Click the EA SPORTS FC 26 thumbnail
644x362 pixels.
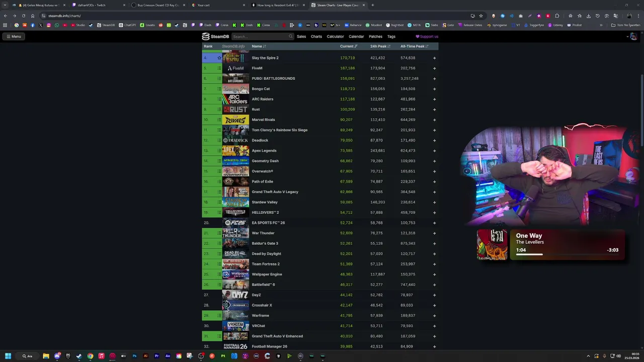tap(235, 223)
